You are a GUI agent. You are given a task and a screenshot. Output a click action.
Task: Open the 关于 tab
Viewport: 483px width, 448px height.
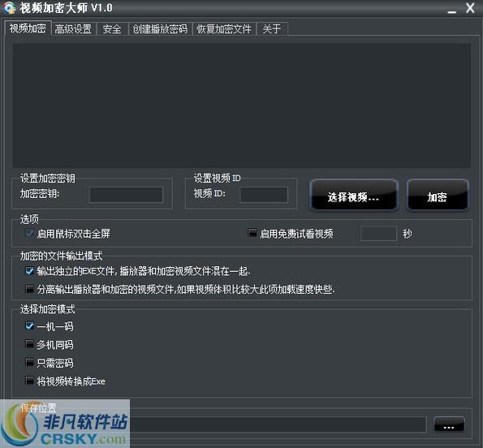tap(272, 29)
